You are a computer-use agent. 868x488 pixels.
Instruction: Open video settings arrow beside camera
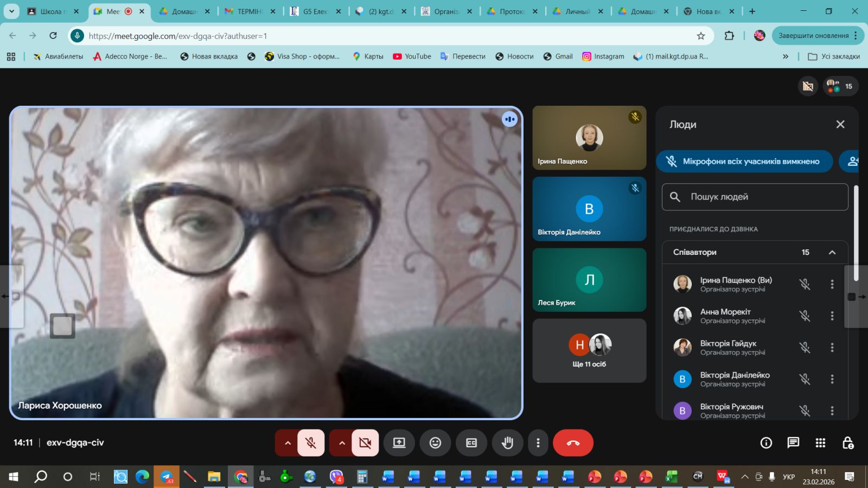click(342, 443)
